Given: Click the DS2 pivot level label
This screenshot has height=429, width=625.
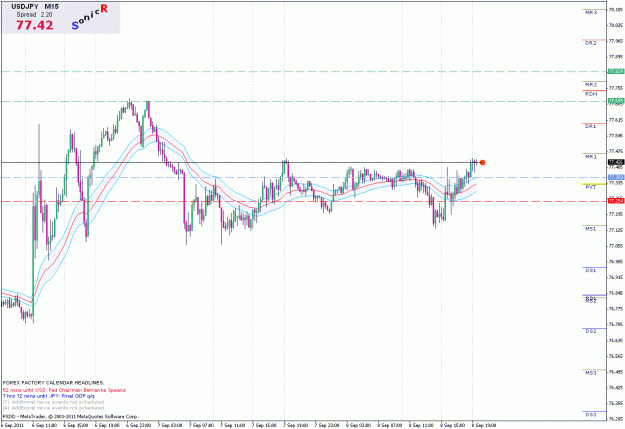Looking at the screenshot, I should click(591, 331).
